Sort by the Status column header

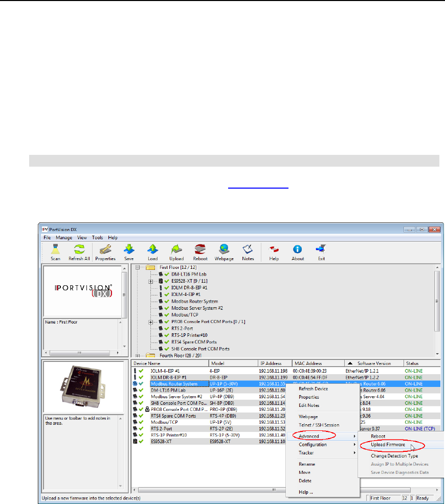[422, 363]
